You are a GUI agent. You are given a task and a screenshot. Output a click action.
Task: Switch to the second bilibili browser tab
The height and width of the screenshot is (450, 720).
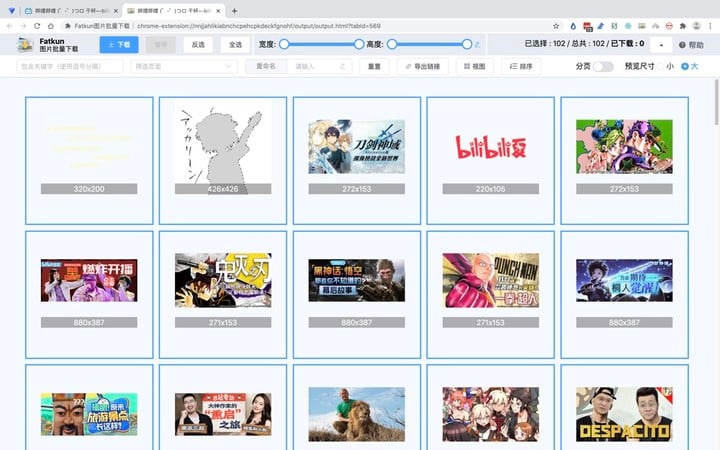(x=170, y=9)
